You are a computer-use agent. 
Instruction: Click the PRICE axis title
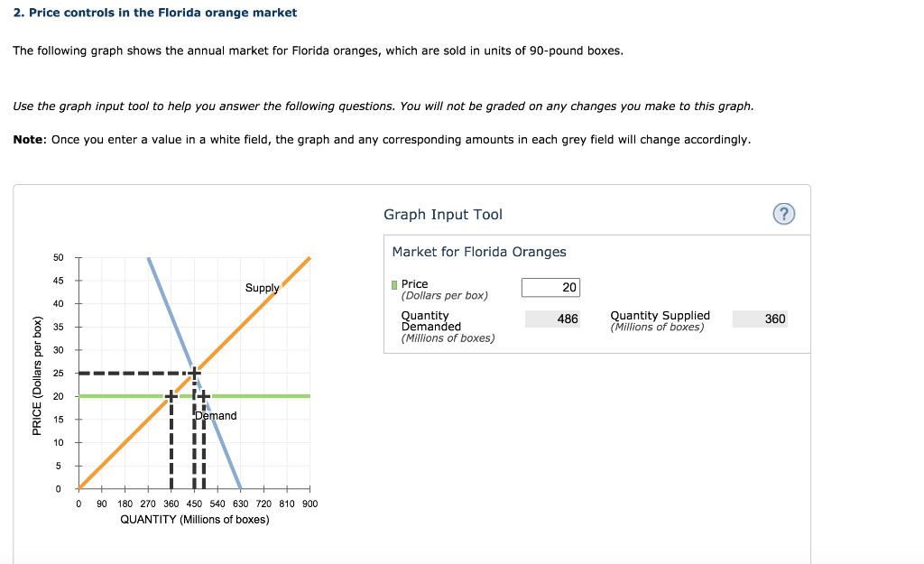(x=37, y=376)
